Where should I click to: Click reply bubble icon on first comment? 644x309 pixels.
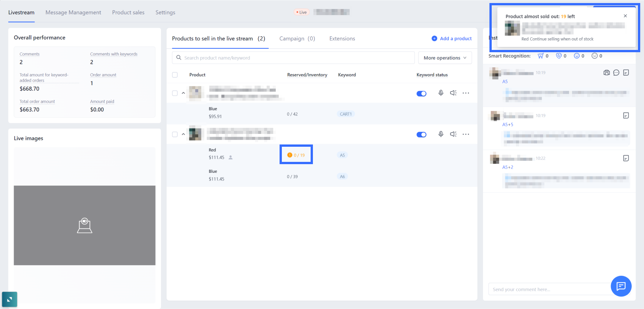(x=616, y=73)
